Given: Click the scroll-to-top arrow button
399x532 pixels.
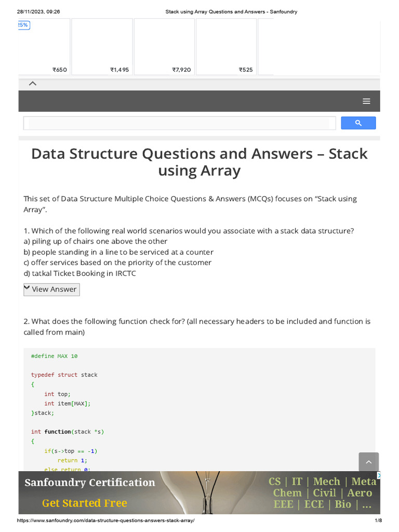Looking at the screenshot, I should [368, 462].
